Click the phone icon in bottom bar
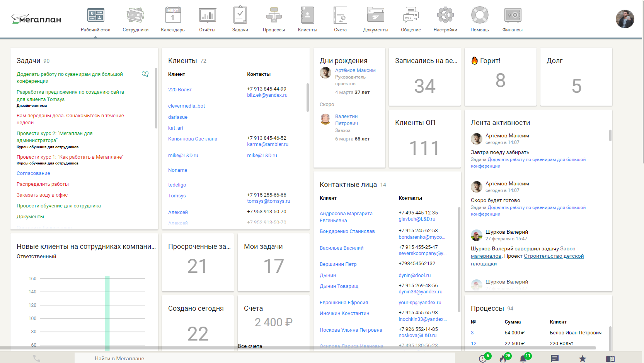 click(x=37, y=358)
